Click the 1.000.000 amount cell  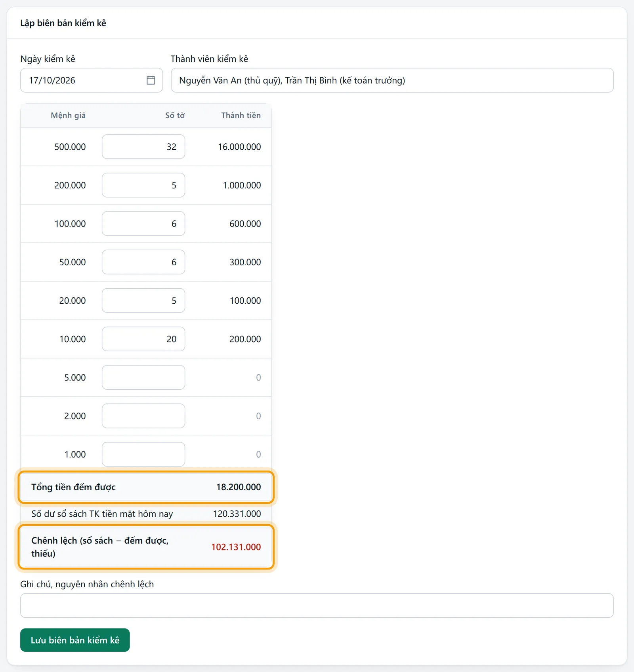(242, 185)
